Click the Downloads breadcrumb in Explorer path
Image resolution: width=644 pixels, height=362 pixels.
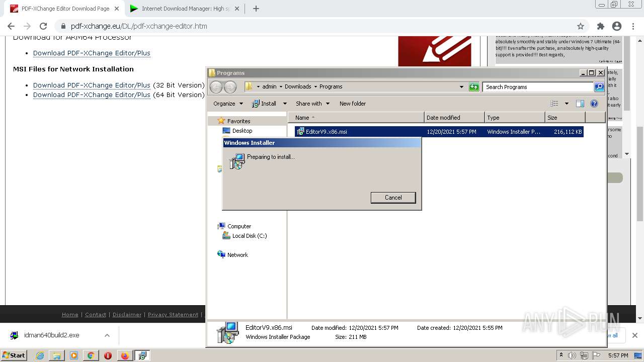click(x=298, y=86)
